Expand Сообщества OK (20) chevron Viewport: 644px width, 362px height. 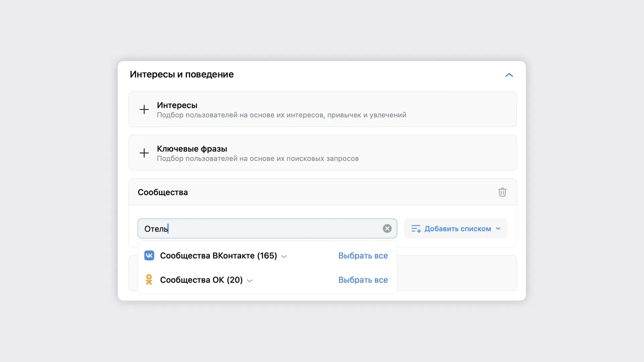pos(250,281)
